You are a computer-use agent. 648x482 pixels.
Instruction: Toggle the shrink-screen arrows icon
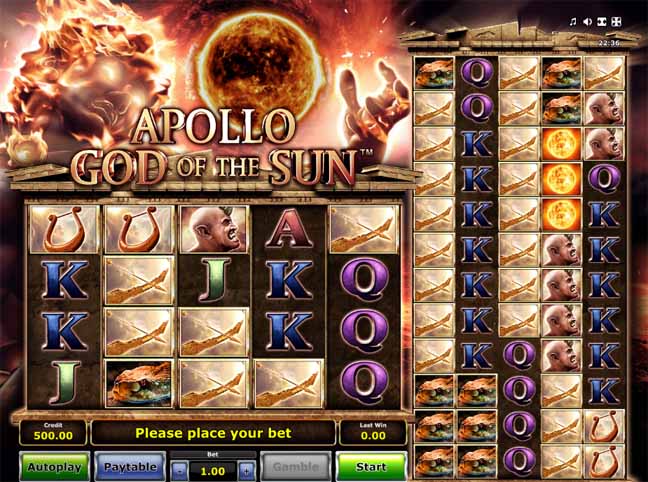602,21
